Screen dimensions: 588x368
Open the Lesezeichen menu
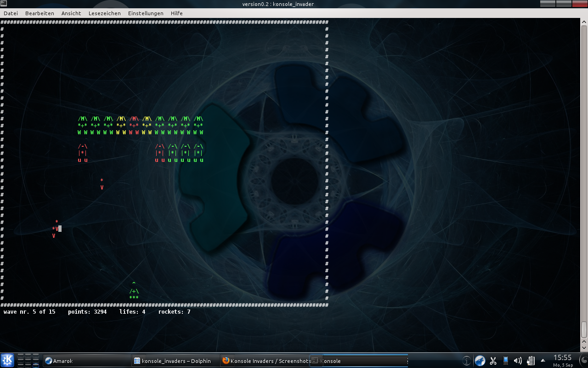point(105,13)
